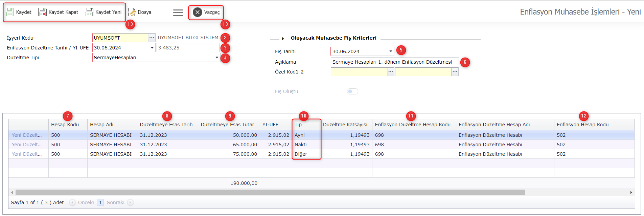This screenshot has height=216, width=644.
Task: Click the İşyeri Kodu input field
Action: point(120,38)
